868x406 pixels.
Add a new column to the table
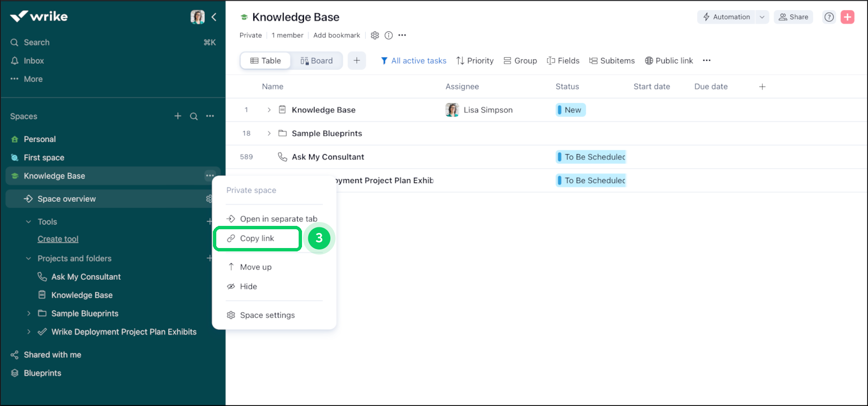coord(762,87)
